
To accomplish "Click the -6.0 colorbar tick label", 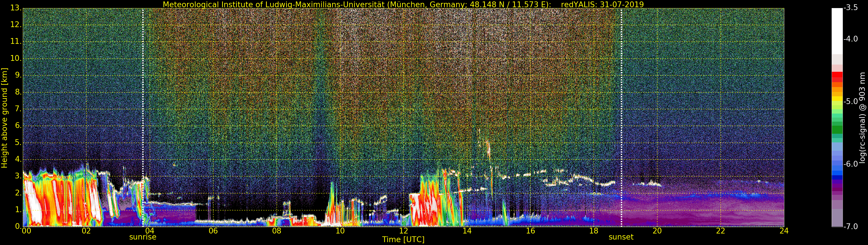I will pyautogui.click(x=851, y=164).
